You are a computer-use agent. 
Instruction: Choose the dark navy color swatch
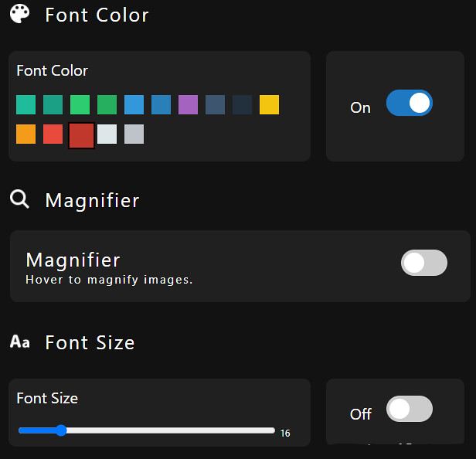coord(242,105)
